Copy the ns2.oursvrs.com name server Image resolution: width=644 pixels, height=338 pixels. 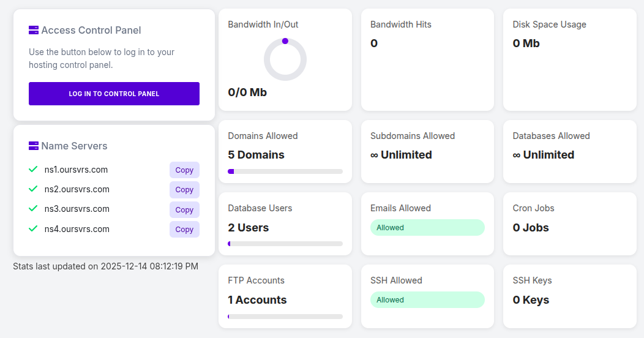pyautogui.click(x=184, y=190)
